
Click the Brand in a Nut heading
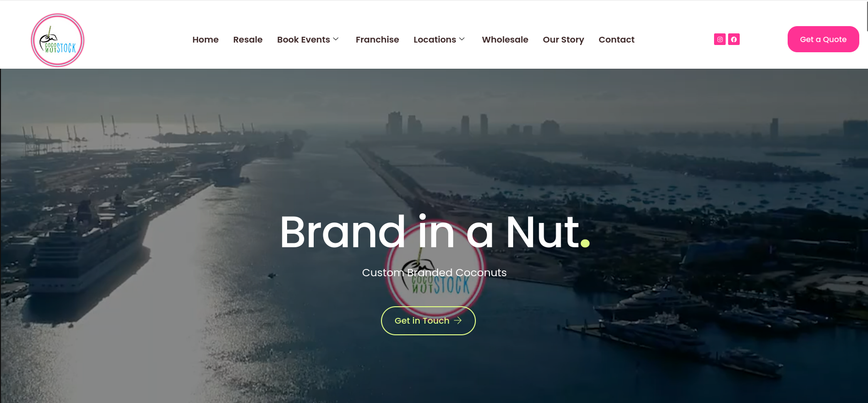pyautogui.click(x=435, y=232)
